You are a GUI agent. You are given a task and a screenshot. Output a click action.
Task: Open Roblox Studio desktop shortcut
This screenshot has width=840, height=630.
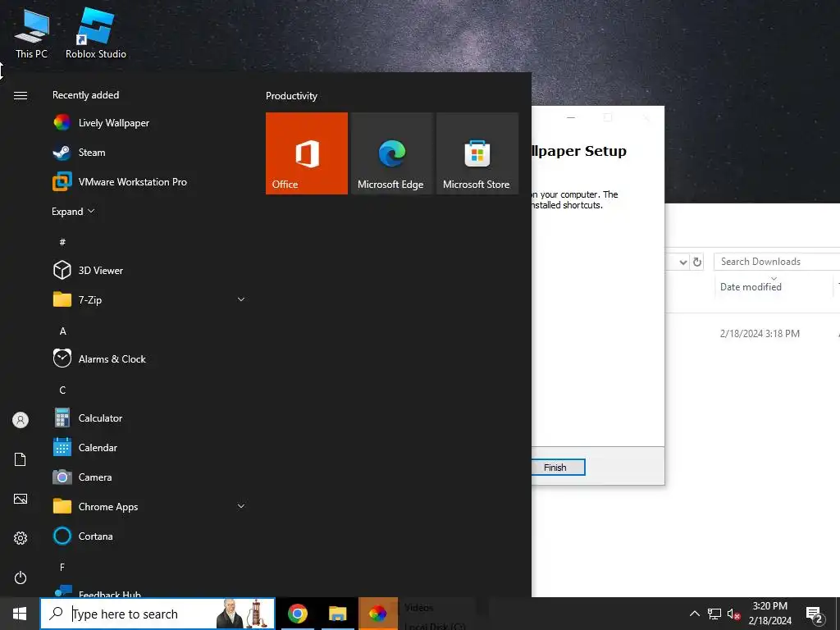[x=95, y=34]
